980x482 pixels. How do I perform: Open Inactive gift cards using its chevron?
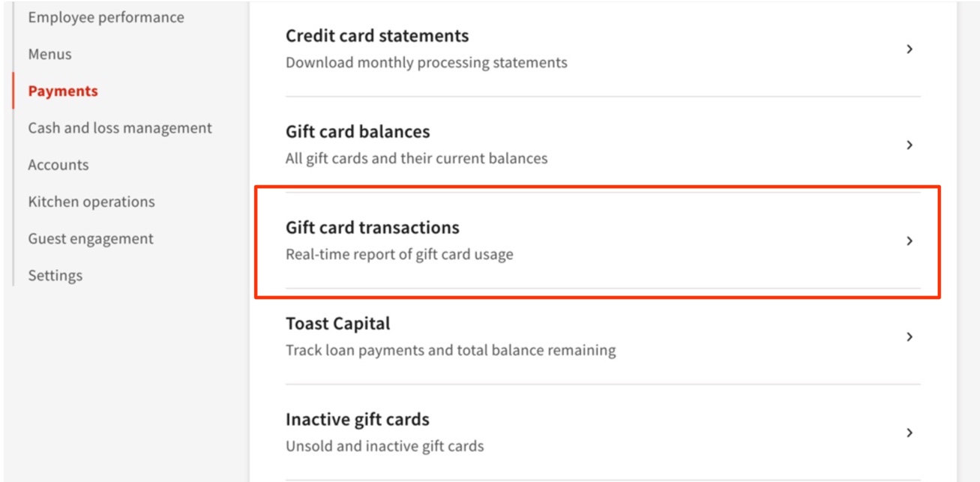pyautogui.click(x=909, y=433)
